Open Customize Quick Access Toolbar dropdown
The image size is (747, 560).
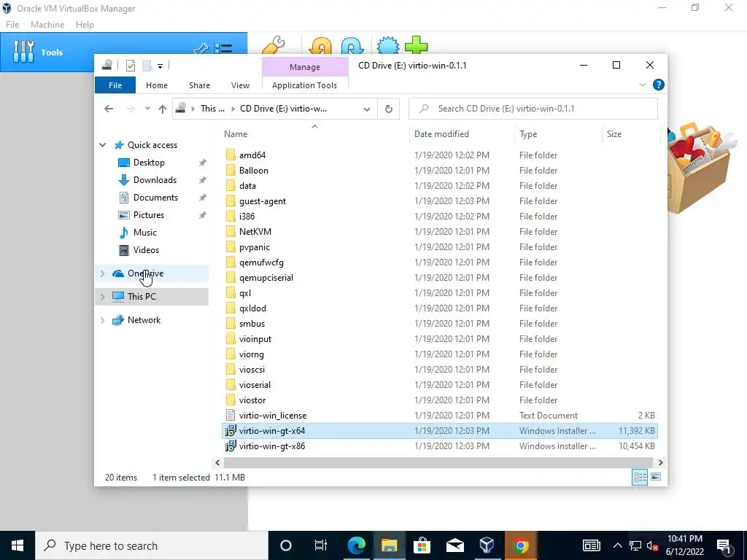[x=160, y=66]
